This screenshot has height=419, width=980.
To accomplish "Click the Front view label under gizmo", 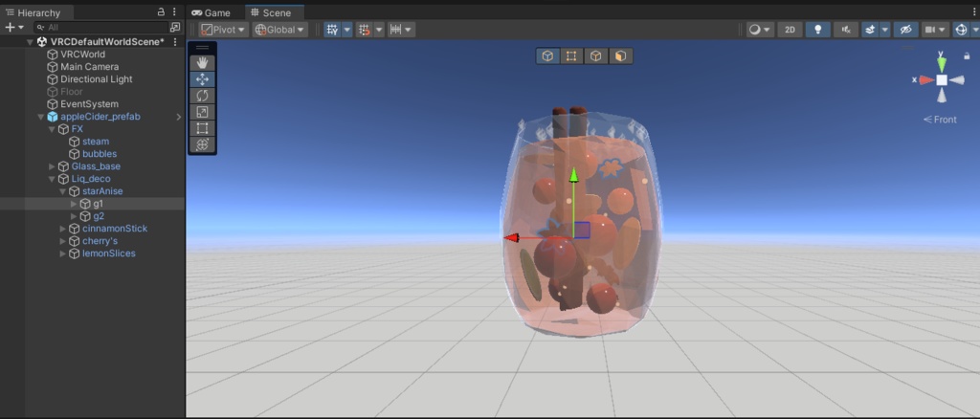I will 941,120.
